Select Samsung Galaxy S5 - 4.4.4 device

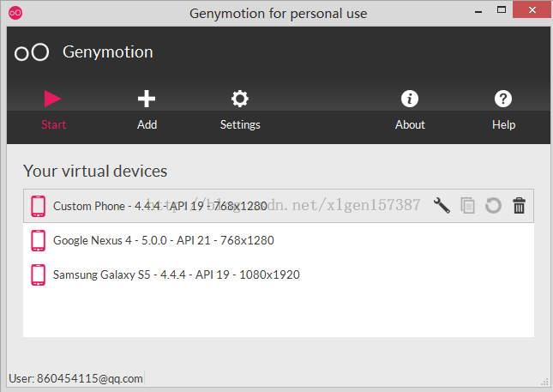[x=176, y=274]
